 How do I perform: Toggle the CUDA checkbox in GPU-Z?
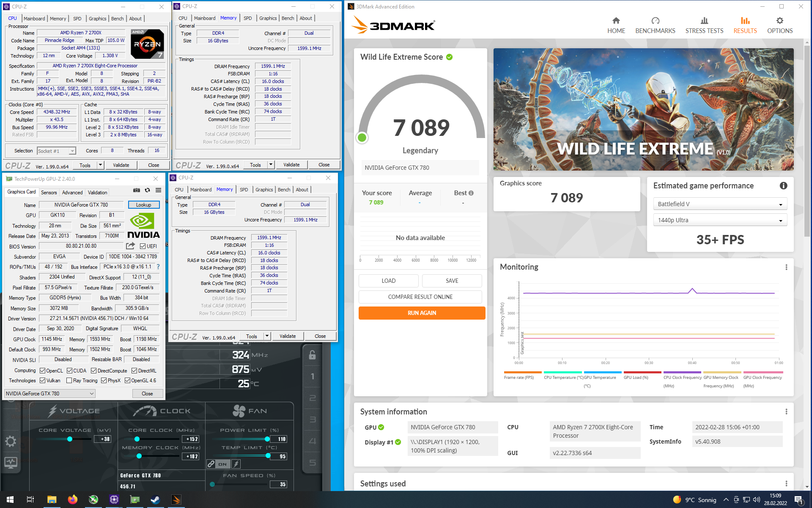(x=69, y=370)
